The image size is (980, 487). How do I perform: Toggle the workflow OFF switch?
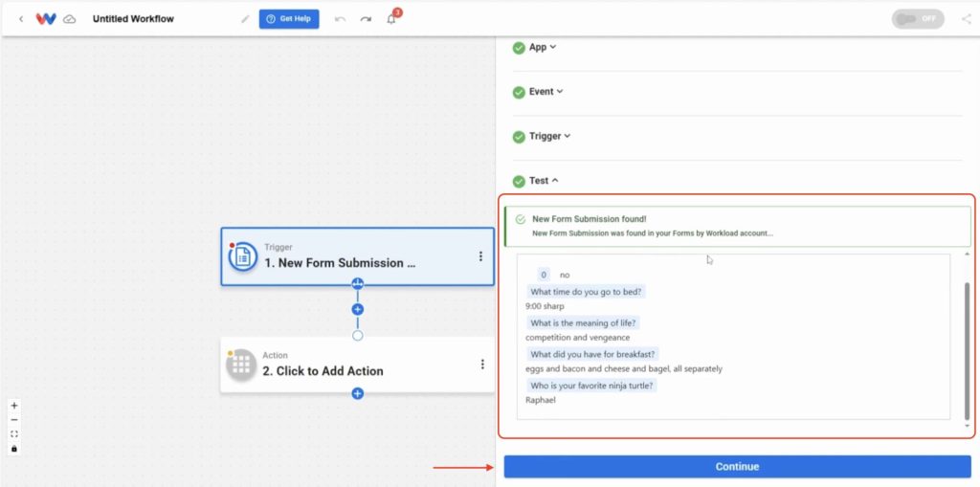pyautogui.click(x=918, y=19)
